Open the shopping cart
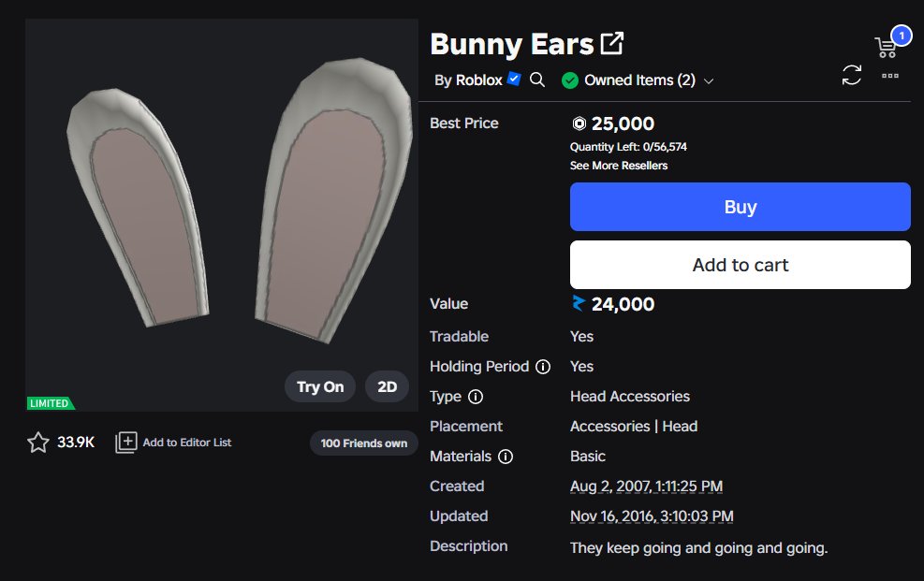 tap(886, 47)
